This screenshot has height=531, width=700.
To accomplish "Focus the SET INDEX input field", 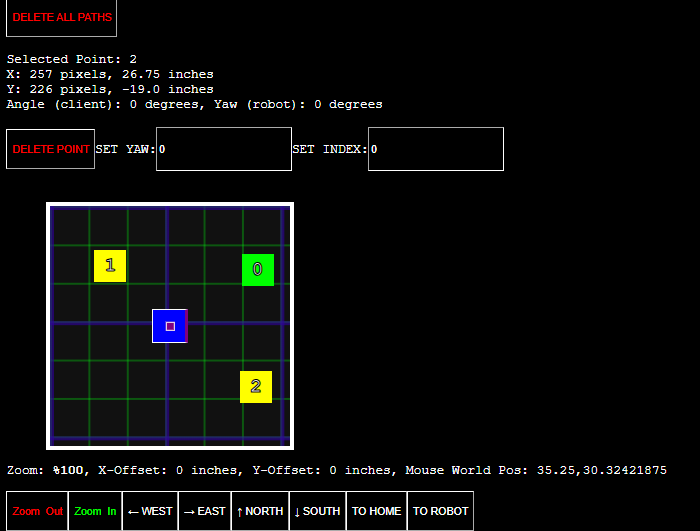I will 436,149.
